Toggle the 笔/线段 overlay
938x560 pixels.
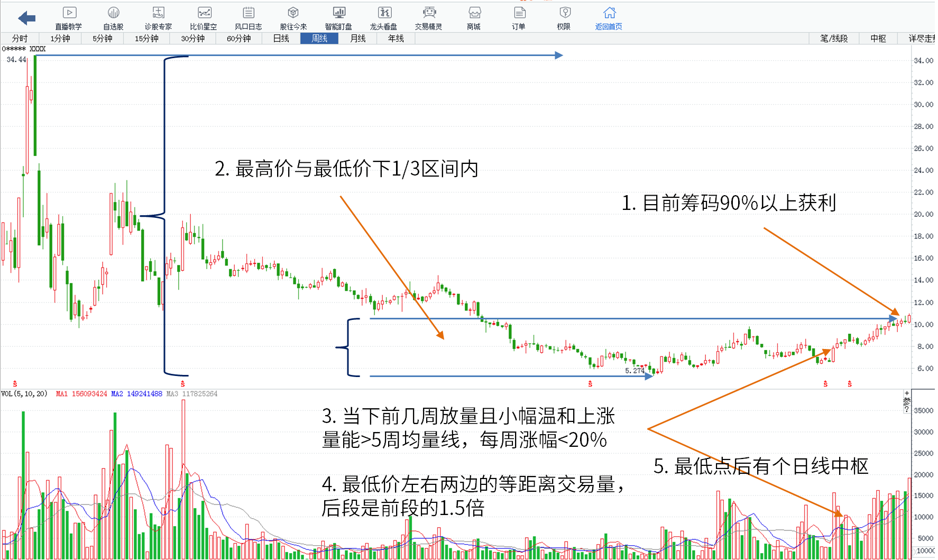click(x=834, y=39)
